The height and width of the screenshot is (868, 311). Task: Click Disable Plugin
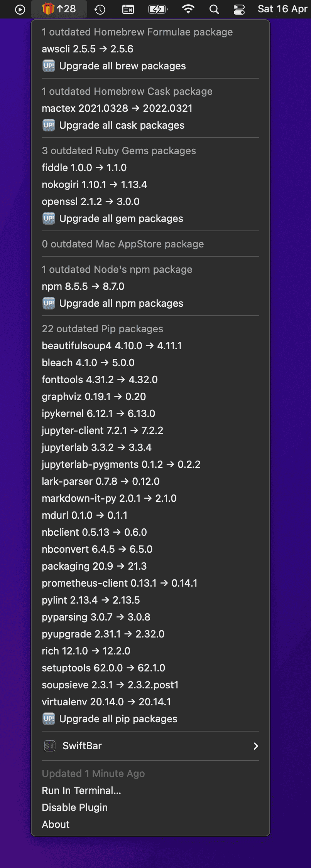75,807
